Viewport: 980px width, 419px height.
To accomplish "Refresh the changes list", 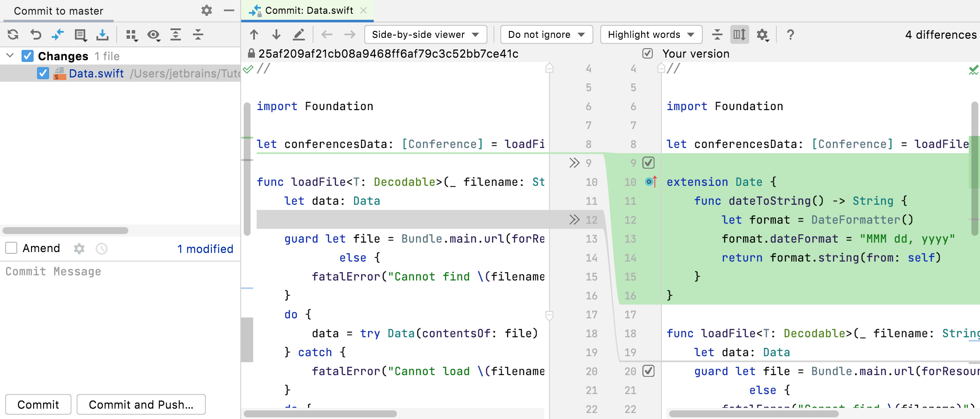I will pos(13,34).
